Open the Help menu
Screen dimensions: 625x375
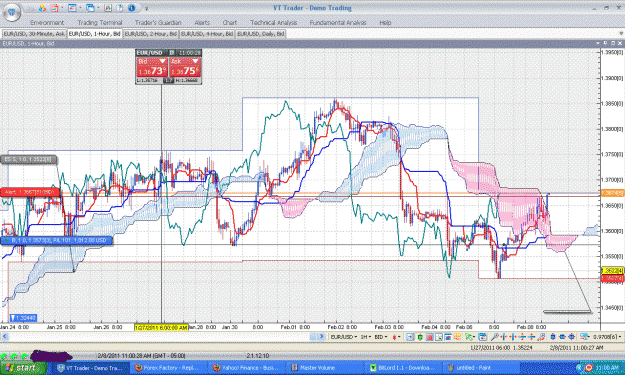click(385, 23)
